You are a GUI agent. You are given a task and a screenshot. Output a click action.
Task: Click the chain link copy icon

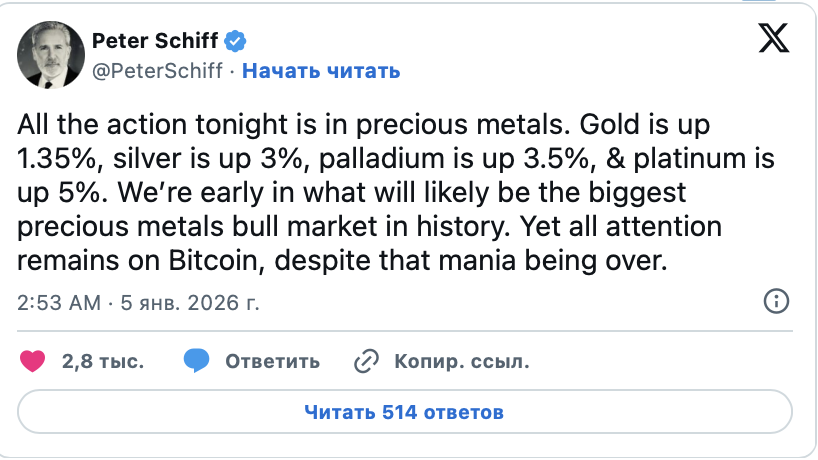367,361
